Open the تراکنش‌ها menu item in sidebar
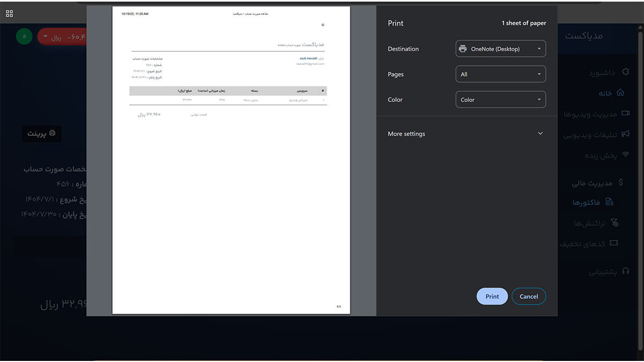 click(596, 223)
